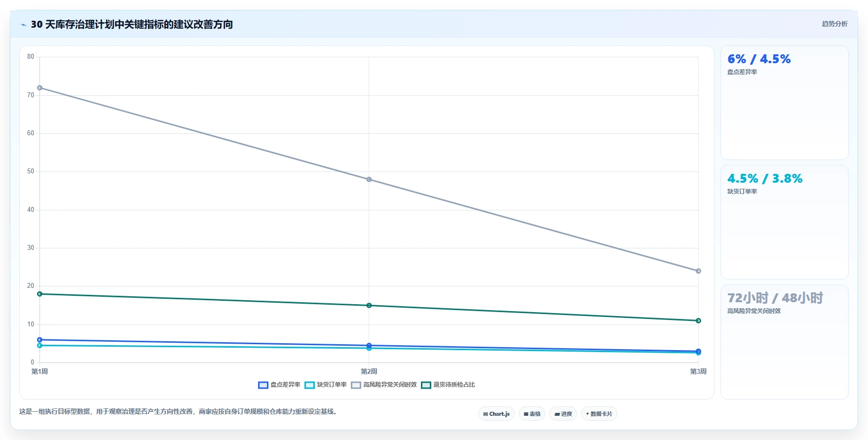Click the 第3周 x-axis label
Screen dimensions: 868x440
698,371
